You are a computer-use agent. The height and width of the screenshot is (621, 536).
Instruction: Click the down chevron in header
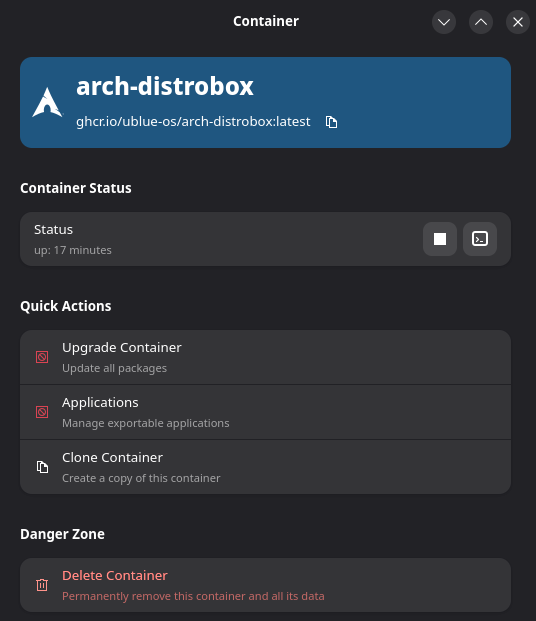tap(444, 22)
